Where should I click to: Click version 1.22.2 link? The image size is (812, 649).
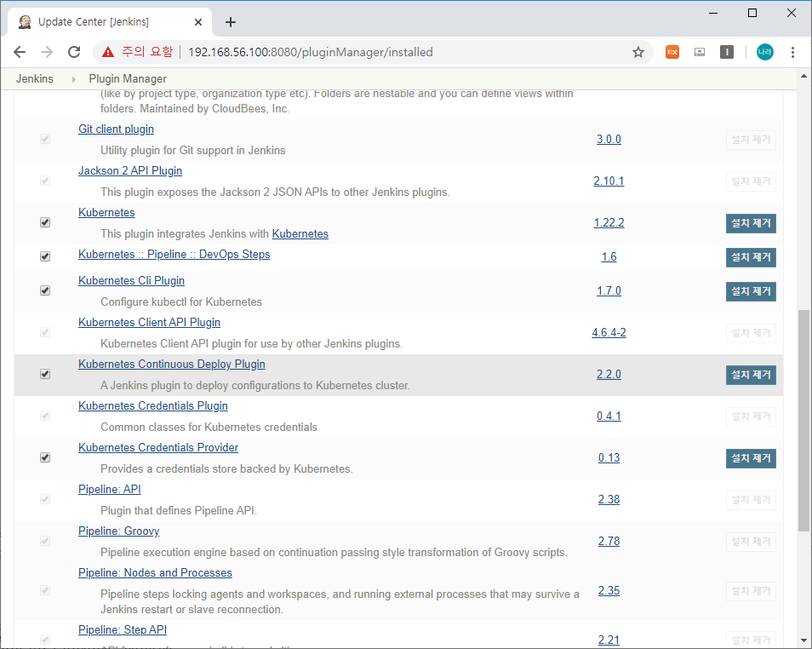click(609, 222)
